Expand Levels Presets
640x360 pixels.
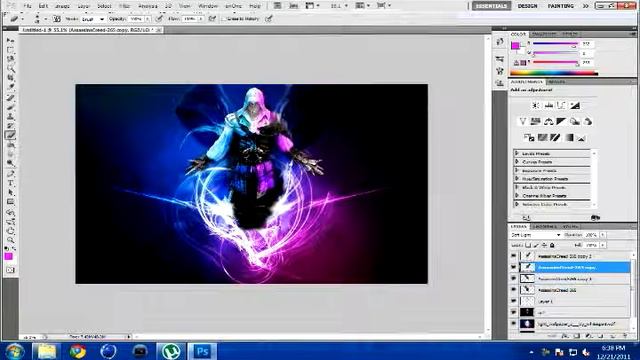pos(517,153)
